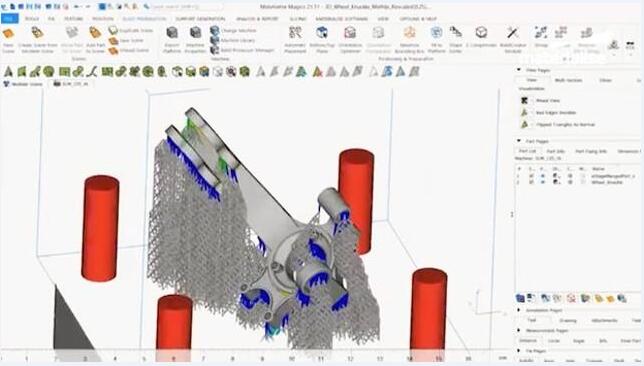This screenshot has height=366, width=644.
Task: Click Change Machine button
Action: [x=233, y=30]
